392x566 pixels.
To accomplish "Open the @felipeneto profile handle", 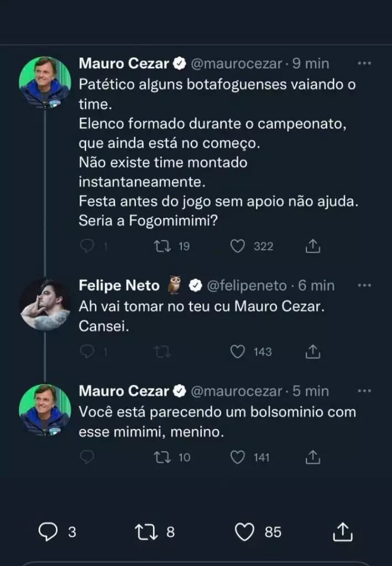I will click(247, 286).
